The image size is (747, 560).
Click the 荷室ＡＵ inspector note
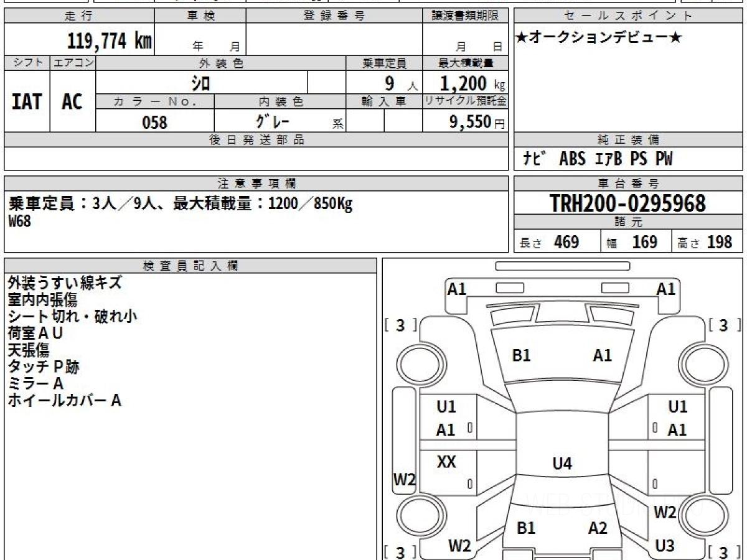[x=35, y=333]
